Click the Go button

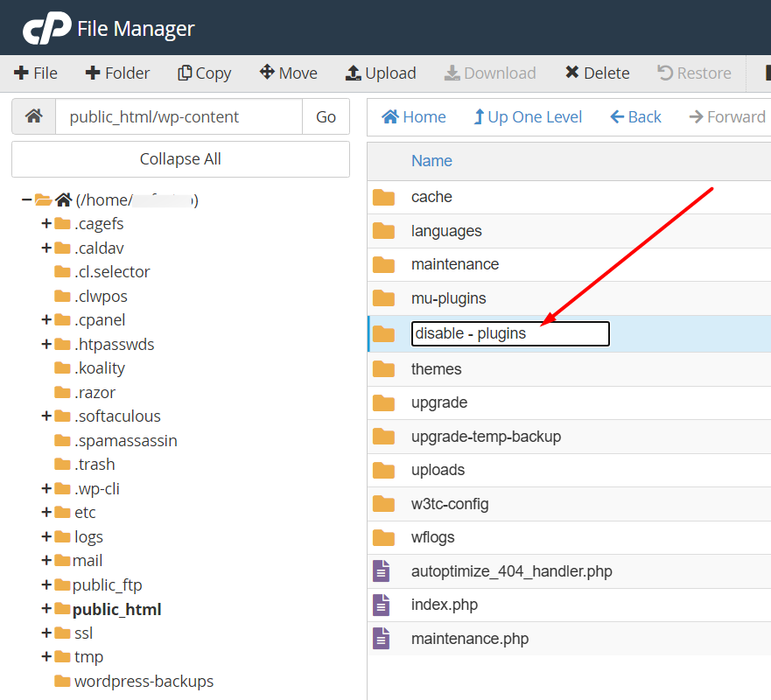click(326, 116)
